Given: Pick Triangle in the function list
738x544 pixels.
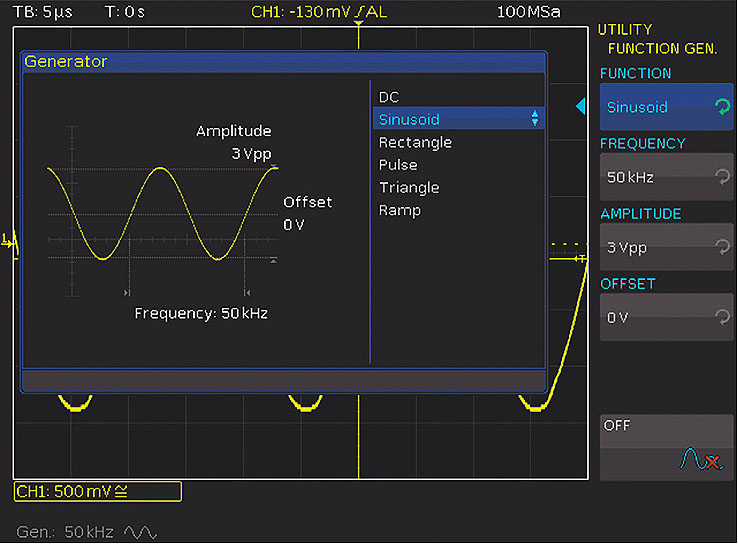Looking at the screenshot, I should point(409,188).
